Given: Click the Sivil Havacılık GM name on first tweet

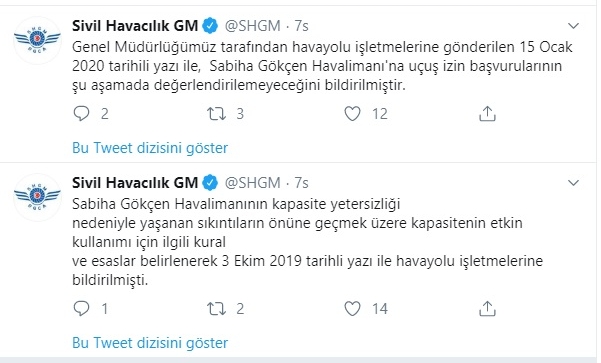Looking at the screenshot, I should pyautogui.click(x=135, y=26).
